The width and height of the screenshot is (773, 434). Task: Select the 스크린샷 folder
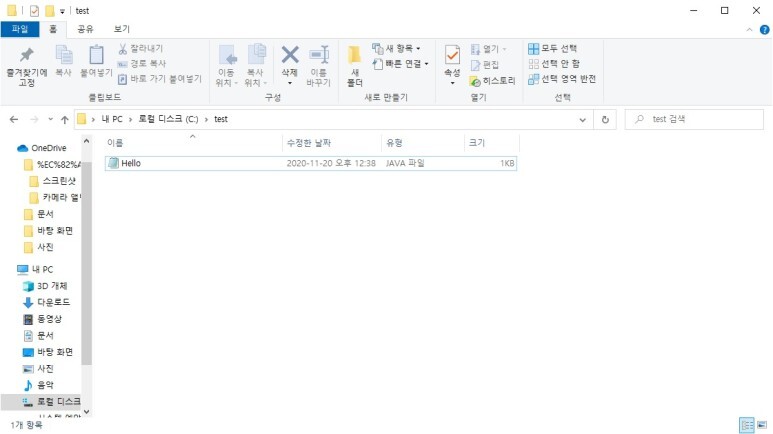53,181
